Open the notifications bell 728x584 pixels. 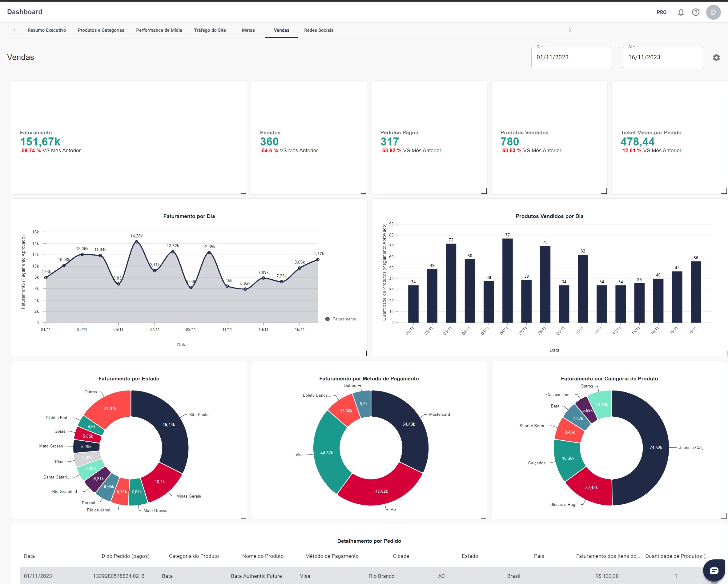coord(681,12)
